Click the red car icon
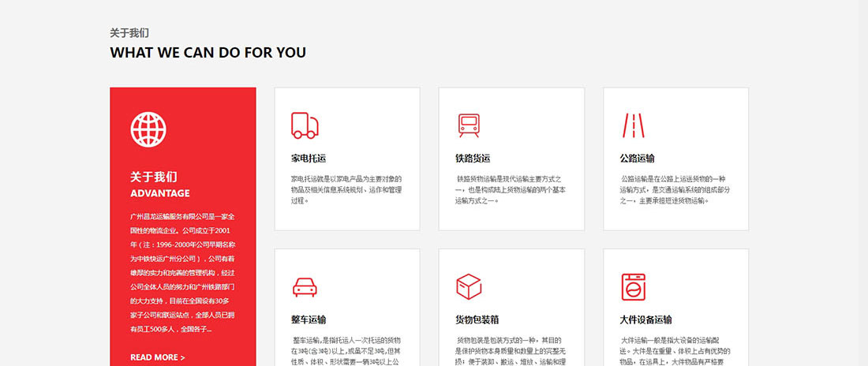Screen dimensions: 868x366 305,287
